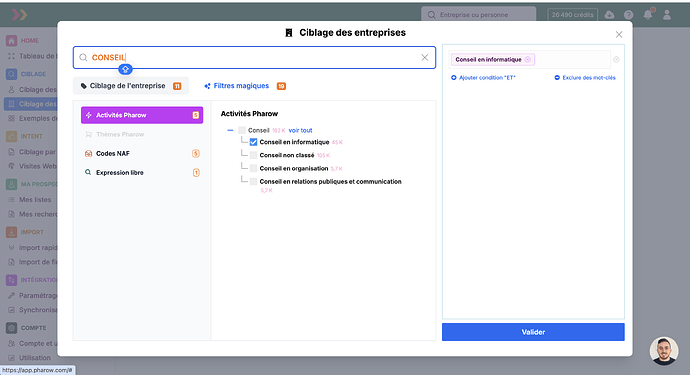Click the Valider button
The width and height of the screenshot is (690, 375).
coord(533,332)
